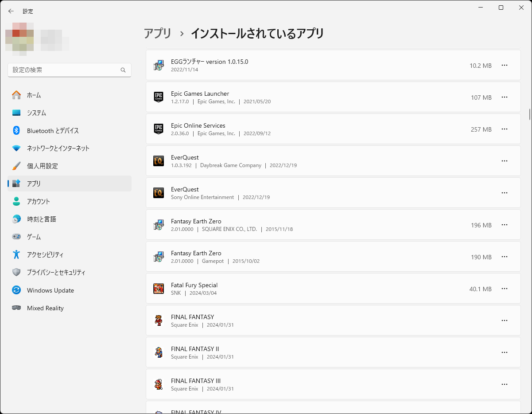Select 時刻と言語 in the sidebar
Screen dimensions: 532x414
coord(16,219)
